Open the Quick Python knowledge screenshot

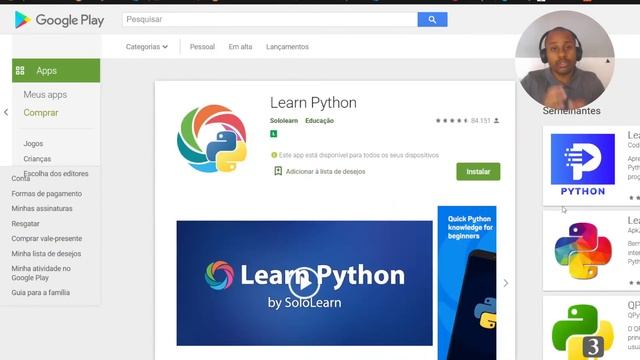[x=467, y=283]
